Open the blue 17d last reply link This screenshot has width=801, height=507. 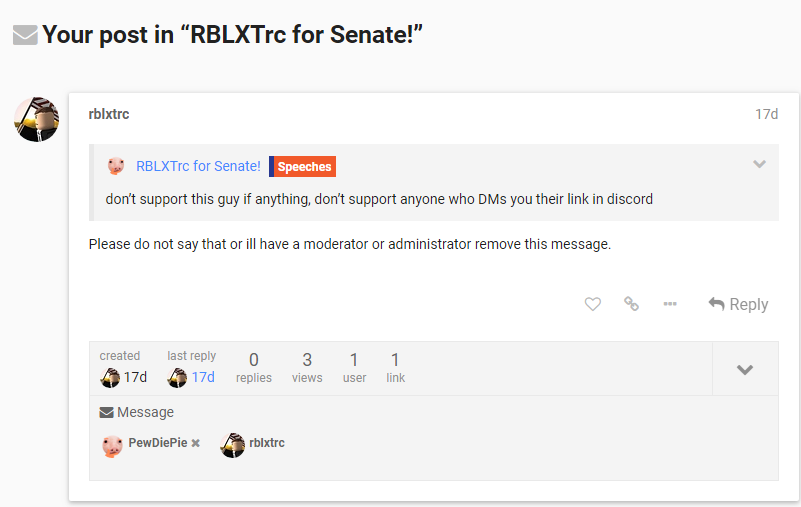pos(203,377)
